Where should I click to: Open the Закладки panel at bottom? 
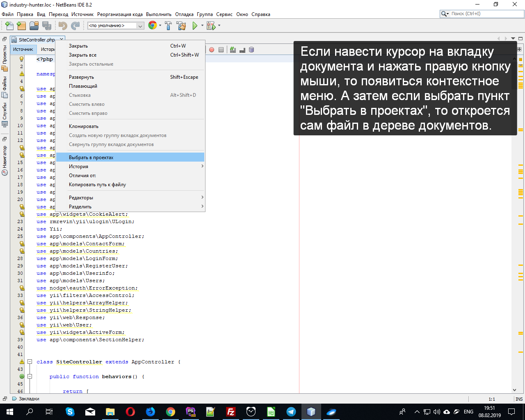[x=26, y=399]
